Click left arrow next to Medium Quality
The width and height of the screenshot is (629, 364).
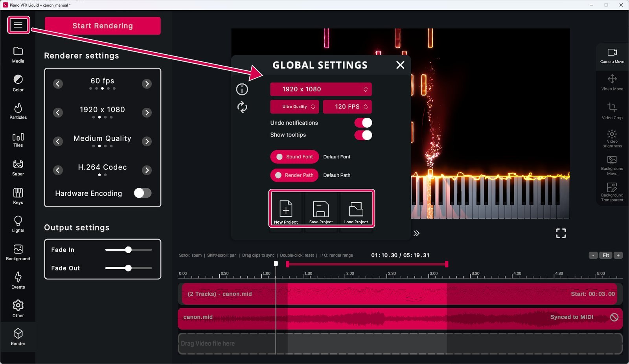pyautogui.click(x=58, y=142)
